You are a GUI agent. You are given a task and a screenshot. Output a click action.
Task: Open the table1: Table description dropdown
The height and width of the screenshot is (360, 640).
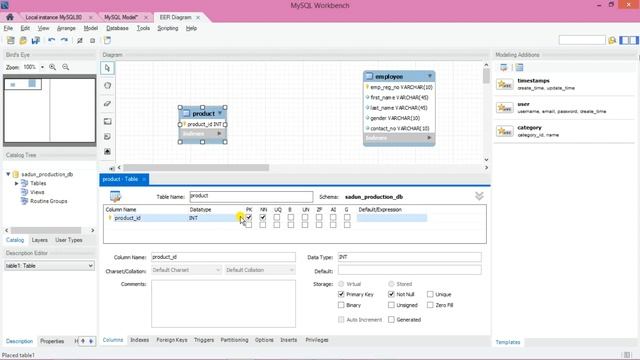[49, 266]
